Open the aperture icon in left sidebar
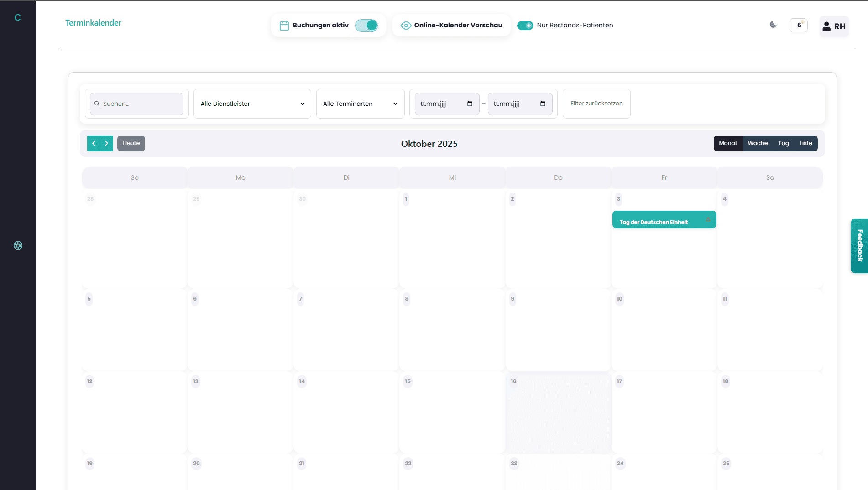This screenshot has width=868, height=490. pos(18,245)
